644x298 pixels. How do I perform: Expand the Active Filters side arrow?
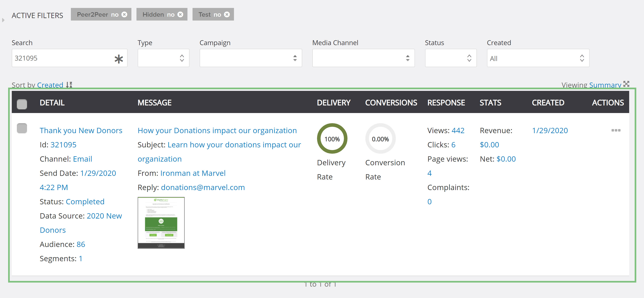[3, 20]
